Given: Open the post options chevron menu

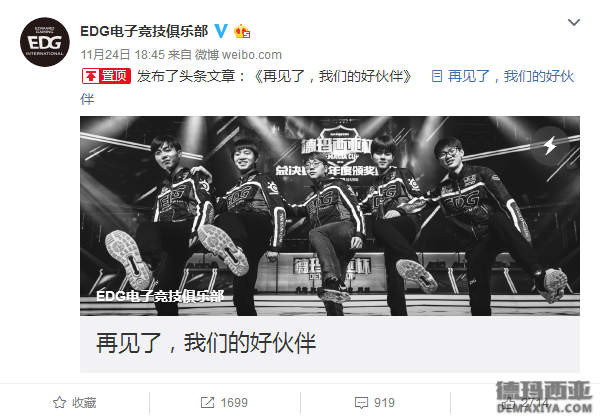Looking at the screenshot, I should (574, 22).
